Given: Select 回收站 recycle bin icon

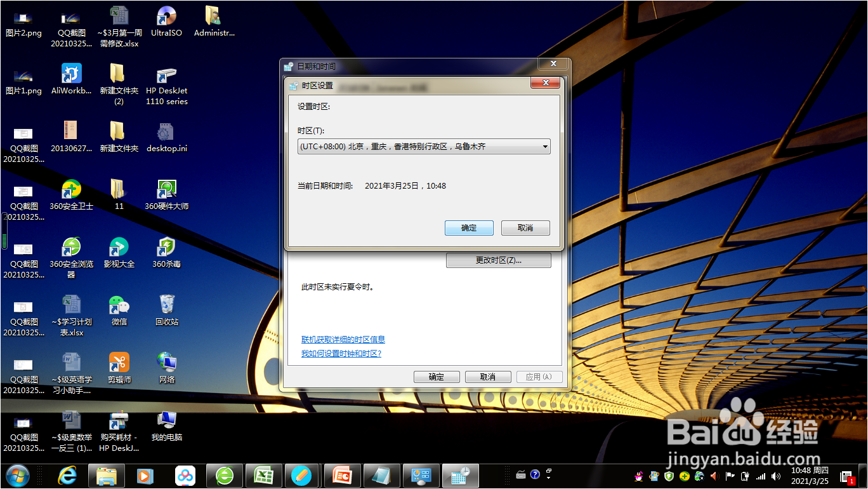Looking at the screenshot, I should 167,311.
